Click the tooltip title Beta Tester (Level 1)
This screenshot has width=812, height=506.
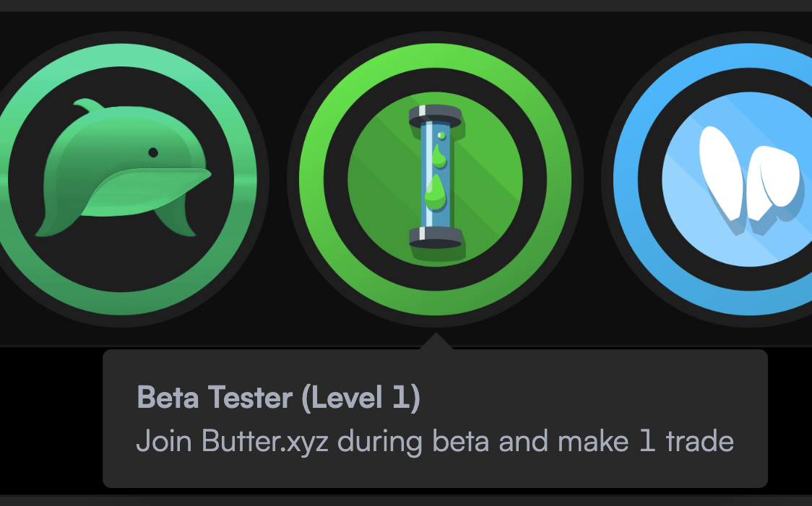pyautogui.click(x=279, y=397)
